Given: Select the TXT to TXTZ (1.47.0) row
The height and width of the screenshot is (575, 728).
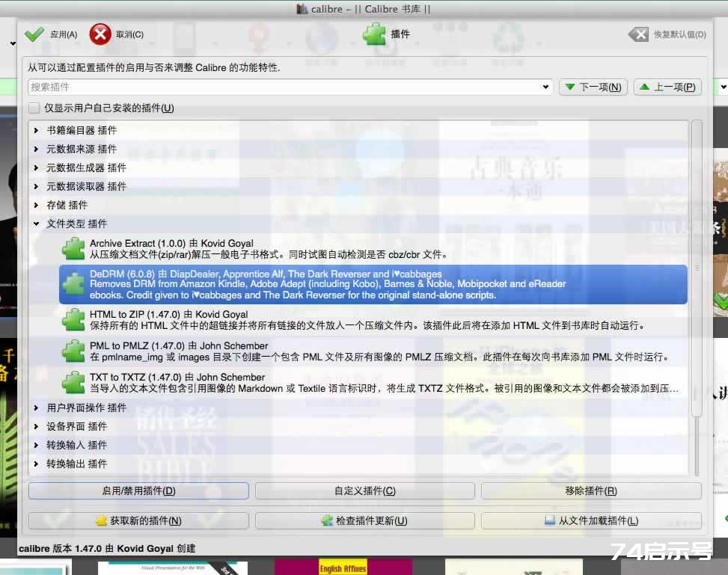Looking at the screenshot, I should 373,382.
